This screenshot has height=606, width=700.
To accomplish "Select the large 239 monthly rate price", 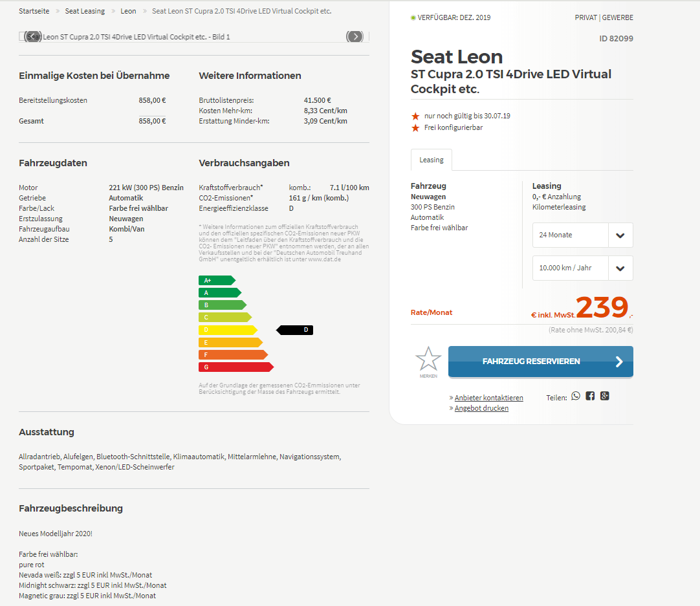I will (602, 307).
